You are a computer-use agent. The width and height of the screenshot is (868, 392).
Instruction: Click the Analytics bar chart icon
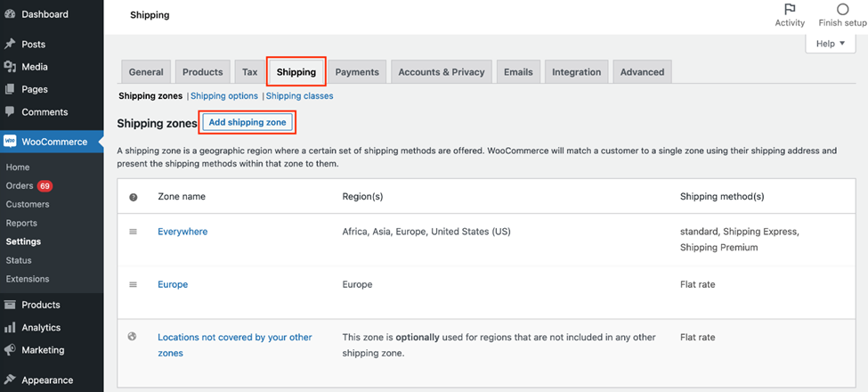tap(10, 328)
